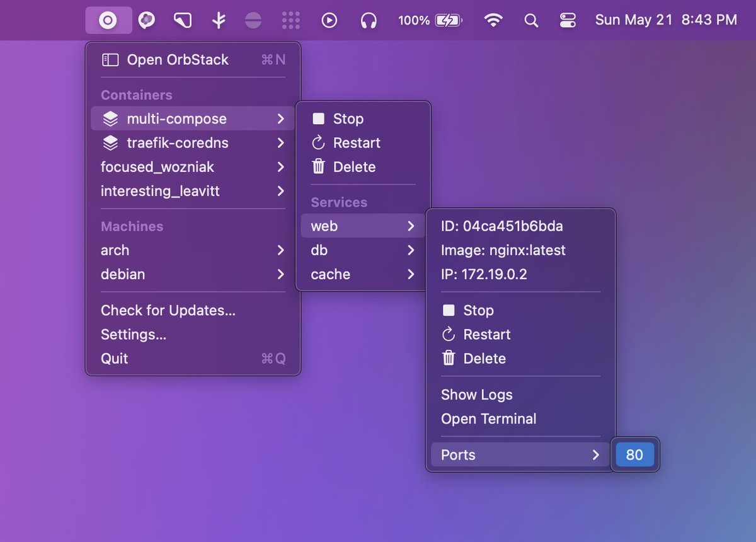Expand the traefik-coredns chevron
Screen dimensions: 756x542
pyautogui.click(x=280, y=143)
